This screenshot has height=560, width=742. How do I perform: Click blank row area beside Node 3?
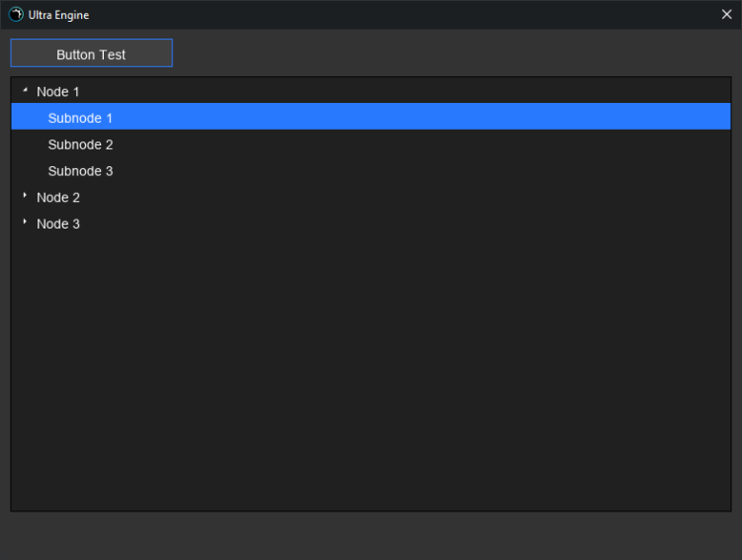coord(396,225)
